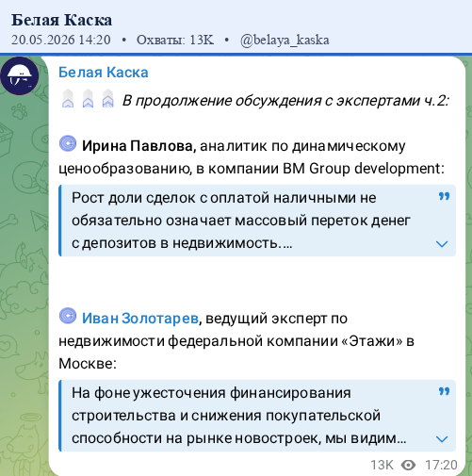Click the header title Белая Каска

(x=61, y=20)
